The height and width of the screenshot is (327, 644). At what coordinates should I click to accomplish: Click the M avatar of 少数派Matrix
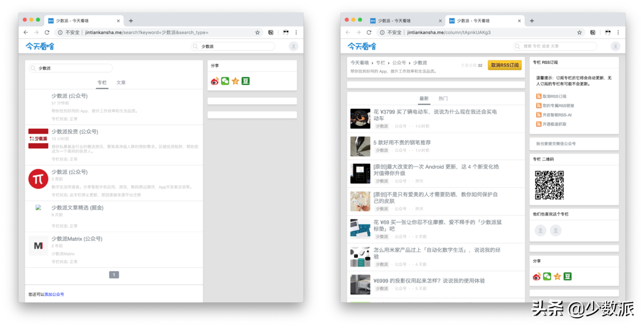(38, 246)
